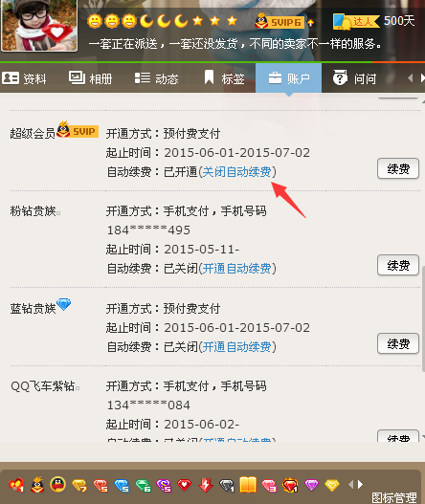Click the 粉钻贵族 service name
The width and height of the screenshot is (425, 504).
pyautogui.click(x=33, y=211)
